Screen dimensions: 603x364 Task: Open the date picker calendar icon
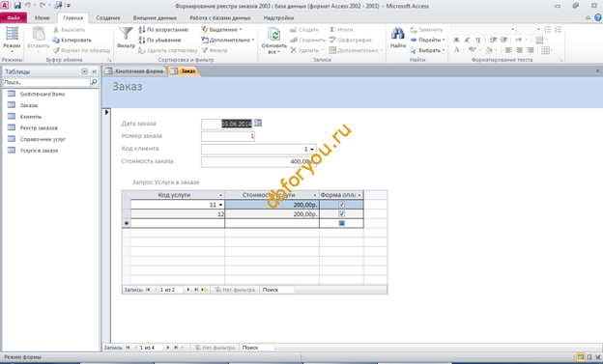click(x=258, y=123)
